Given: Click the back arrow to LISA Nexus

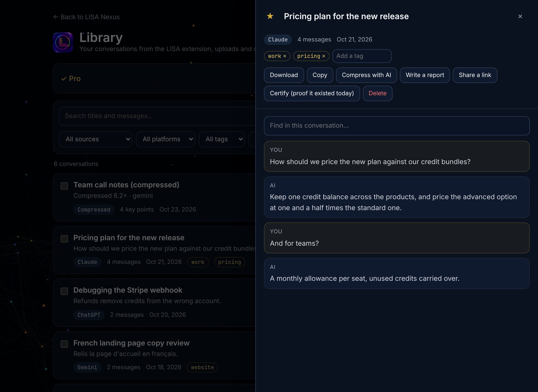Looking at the screenshot, I should (56, 17).
